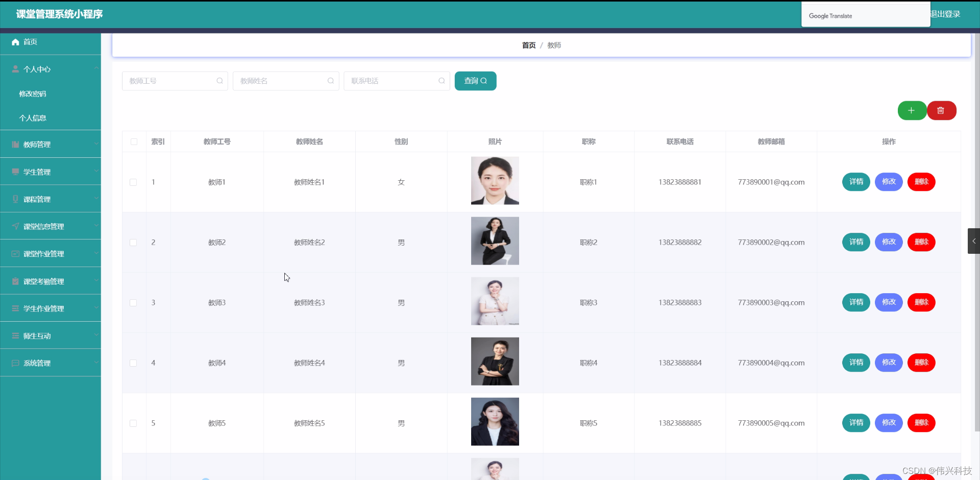Select 修改密码 in the sidebar
980x480 pixels.
[33, 93]
